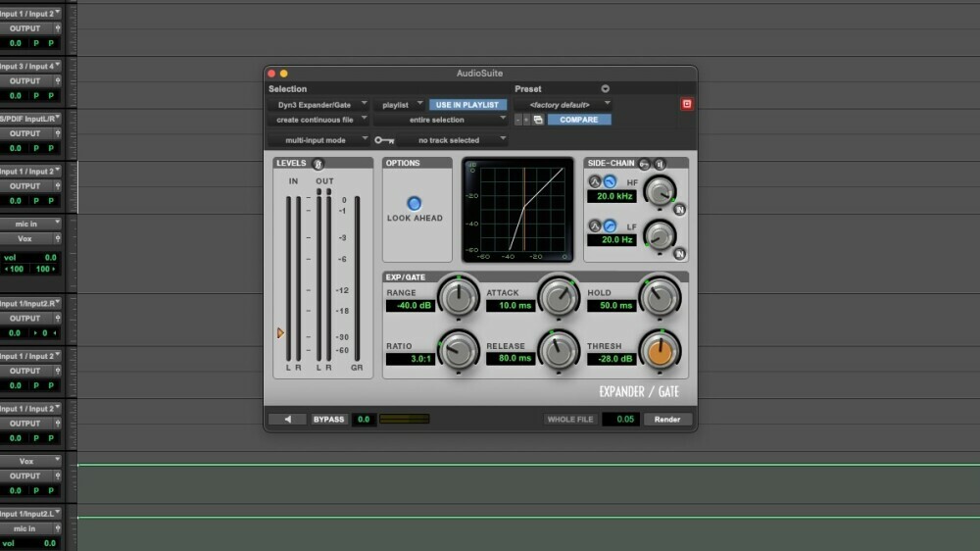Click the RELEASE value field 80.0 ms

(511, 359)
